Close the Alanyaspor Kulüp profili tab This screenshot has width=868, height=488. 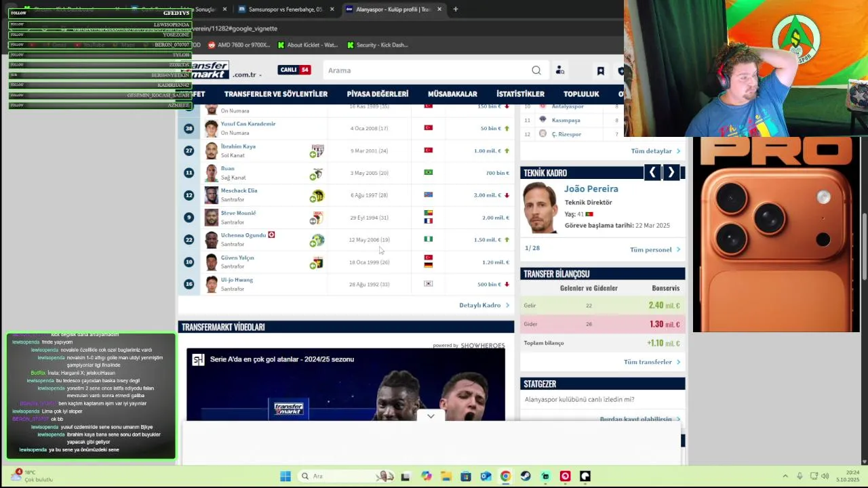tap(439, 9)
